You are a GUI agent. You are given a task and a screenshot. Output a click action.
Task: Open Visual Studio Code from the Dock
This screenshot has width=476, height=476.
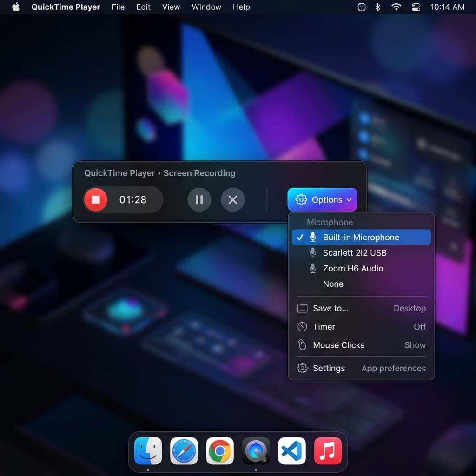click(291, 450)
